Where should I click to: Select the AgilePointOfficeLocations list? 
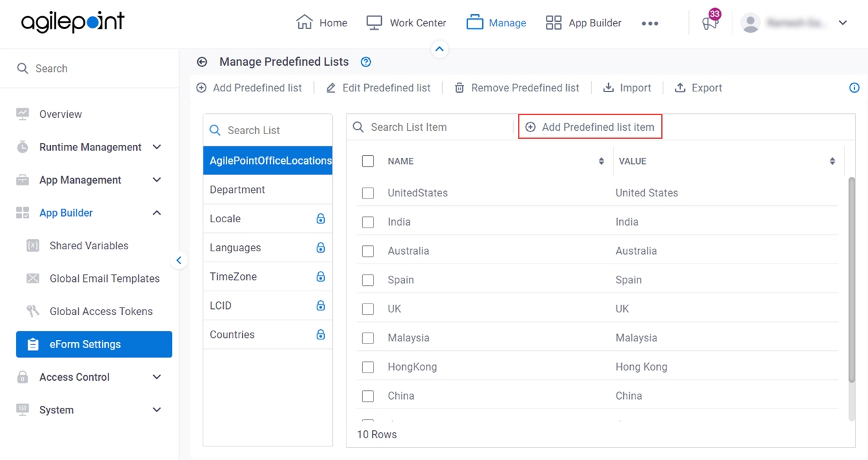coord(268,161)
